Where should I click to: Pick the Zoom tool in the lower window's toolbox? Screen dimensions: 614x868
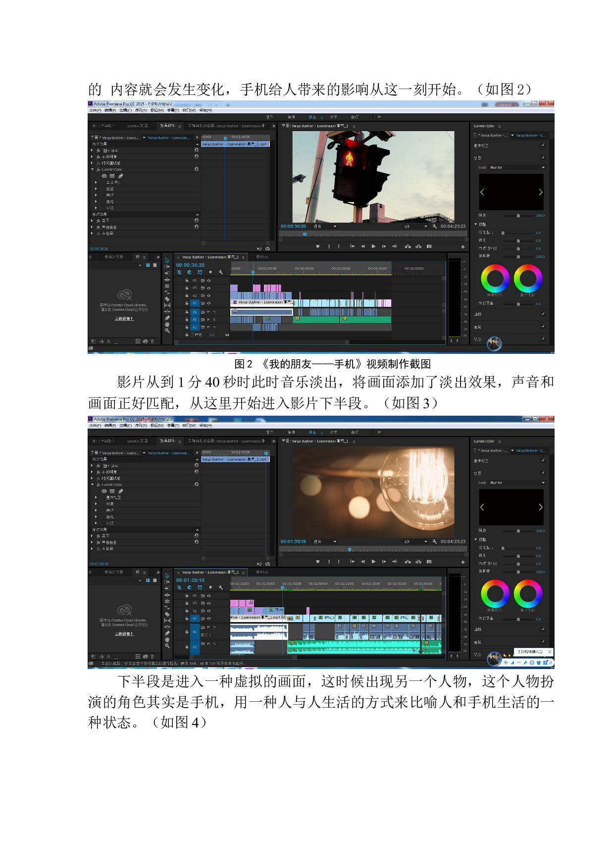pos(167,646)
